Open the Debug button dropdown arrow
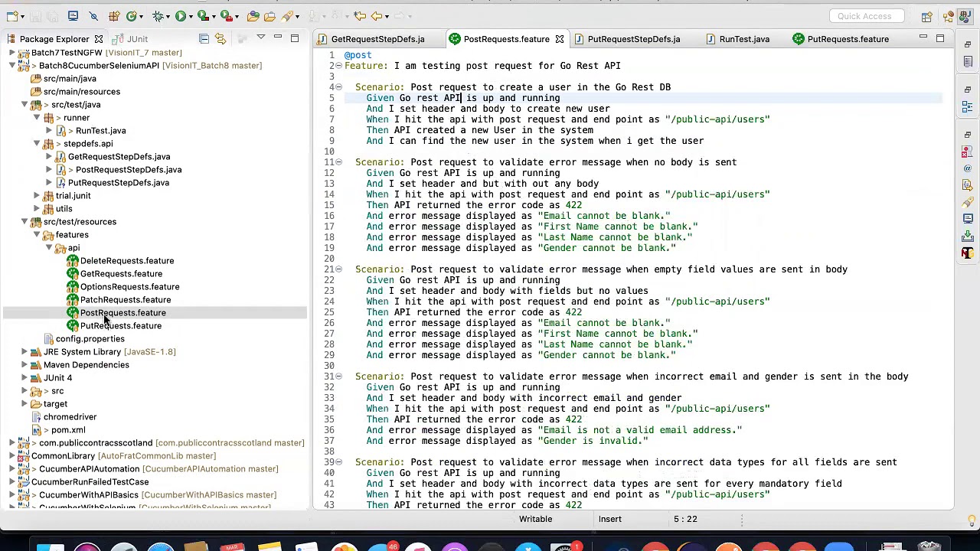This screenshot has height=551, width=980. (x=168, y=16)
